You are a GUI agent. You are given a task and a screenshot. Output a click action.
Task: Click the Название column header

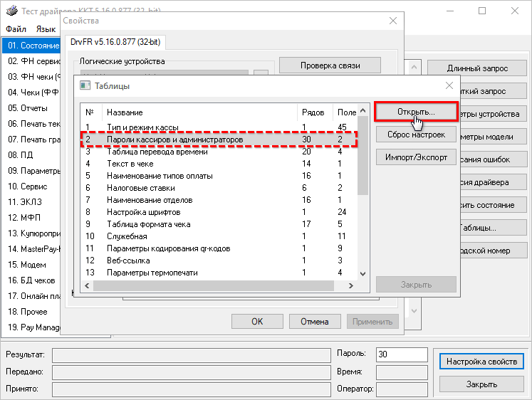point(125,112)
